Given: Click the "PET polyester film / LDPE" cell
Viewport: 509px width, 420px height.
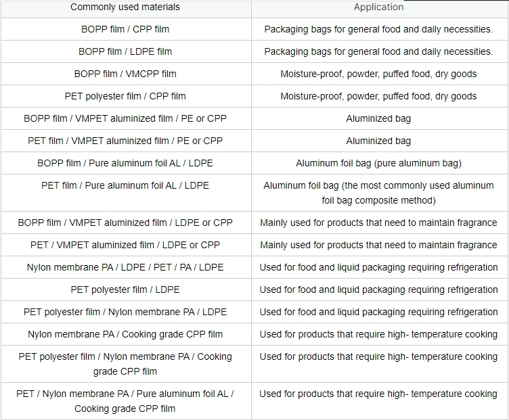Looking at the screenshot, I should [125, 289].
